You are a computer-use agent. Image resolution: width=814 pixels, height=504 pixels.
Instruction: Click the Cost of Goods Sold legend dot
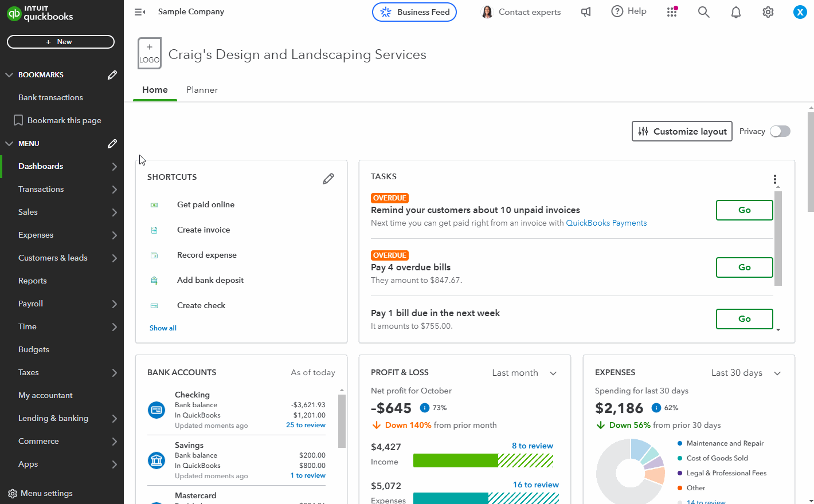(x=680, y=458)
